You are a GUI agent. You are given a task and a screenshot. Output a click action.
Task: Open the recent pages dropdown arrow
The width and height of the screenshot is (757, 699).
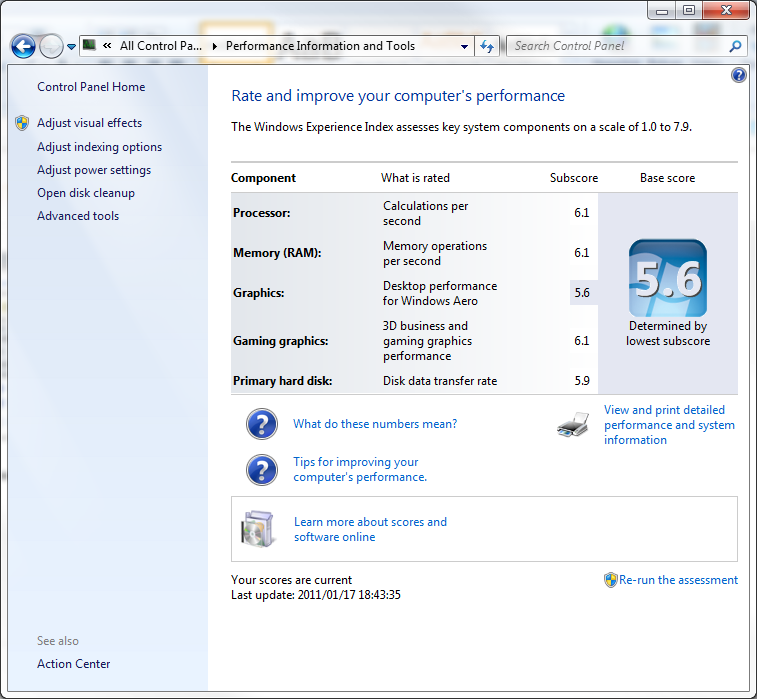[71, 47]
